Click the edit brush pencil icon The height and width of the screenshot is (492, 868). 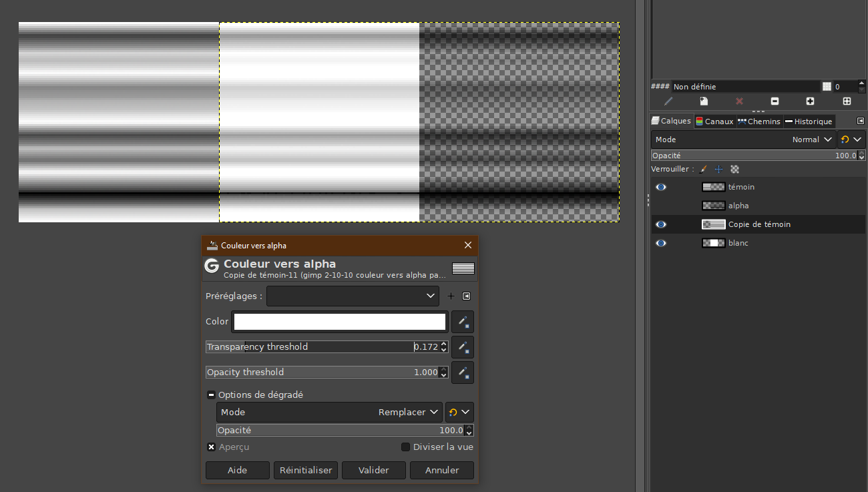668,101
